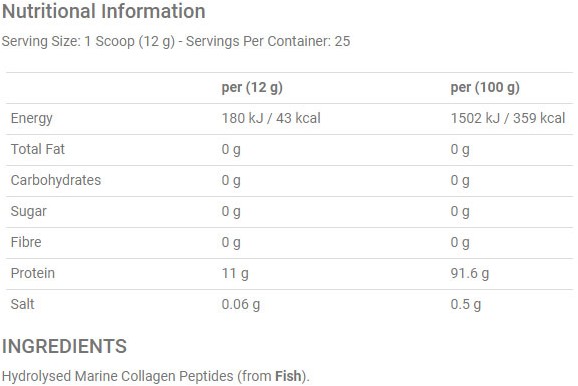Select the per (12 g) column header
Image resolution: width=578 pixels, height=386 pixels.
(x=252, y=88)
